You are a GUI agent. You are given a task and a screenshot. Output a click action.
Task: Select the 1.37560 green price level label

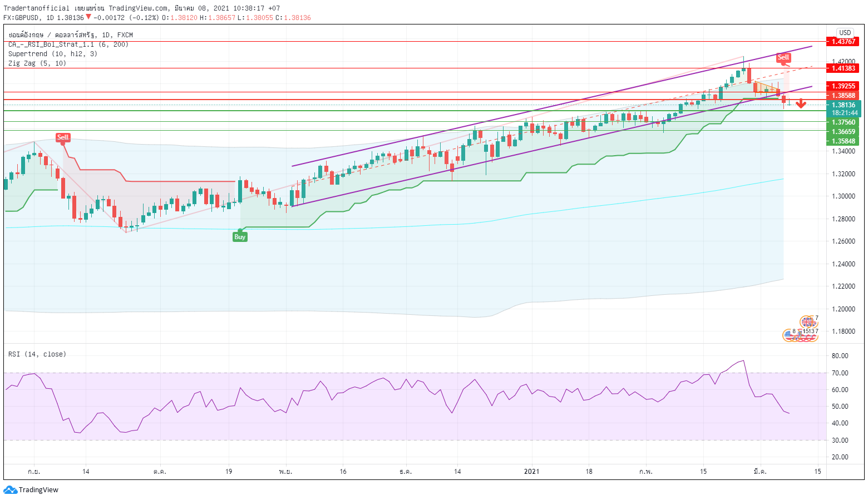(843, 122)
